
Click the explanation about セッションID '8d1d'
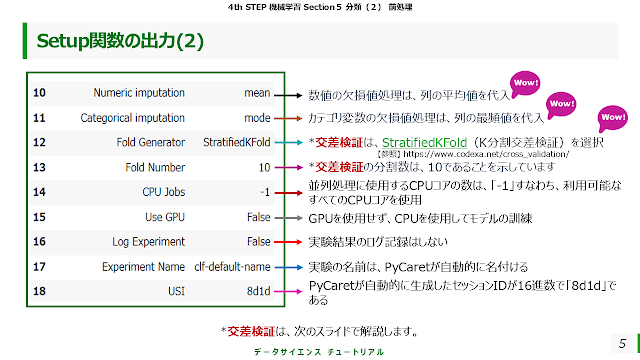pyautogui.click(x=462, y=293)
